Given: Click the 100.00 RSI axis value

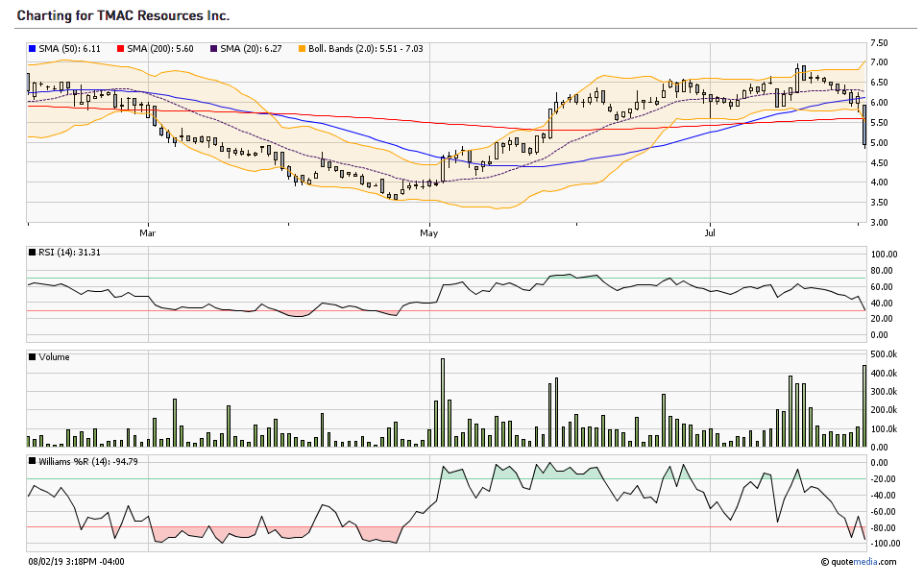Looking at the screenshot, I should 884,255.
